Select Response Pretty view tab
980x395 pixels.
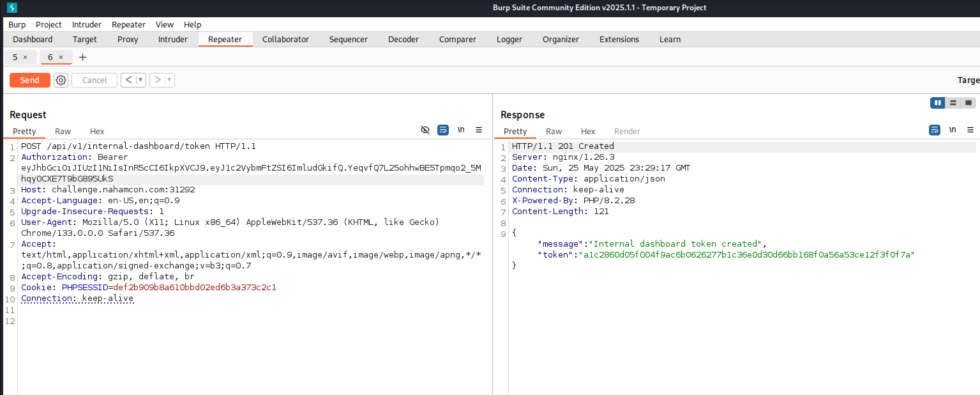click(x=515, y=131)
